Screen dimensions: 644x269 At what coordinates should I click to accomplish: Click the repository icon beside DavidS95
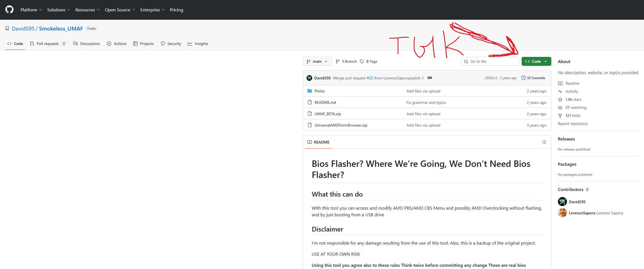pos(7,28)
